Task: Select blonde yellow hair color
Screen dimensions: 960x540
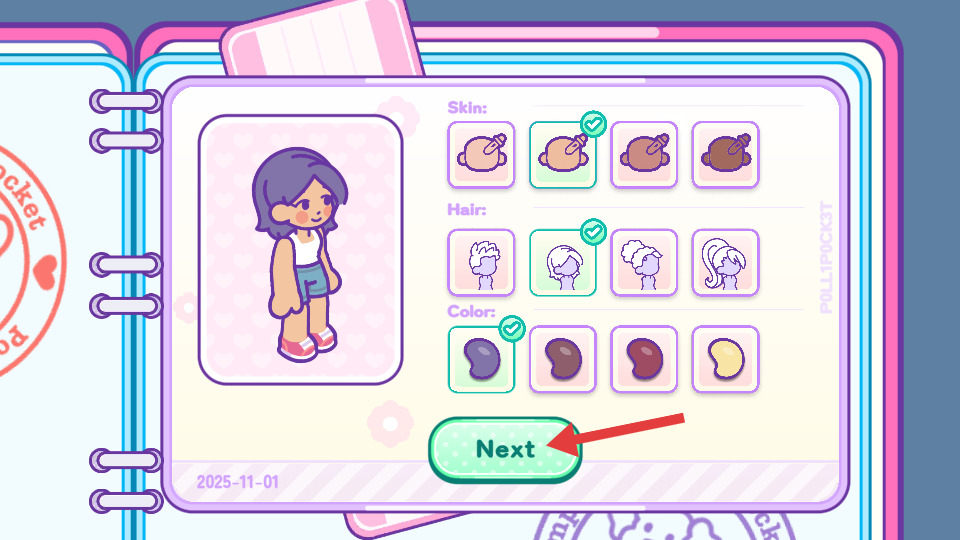Action: pos(726,359)
